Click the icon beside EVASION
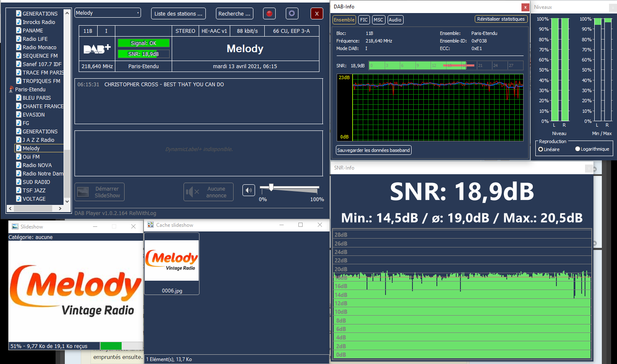Viewport: 617px width, 364px height. pos(19,114)
